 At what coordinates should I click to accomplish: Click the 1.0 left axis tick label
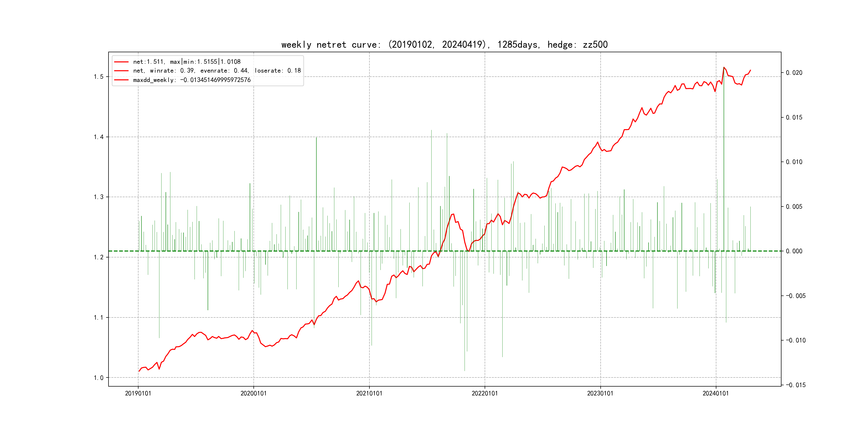(x=99, y=378)
